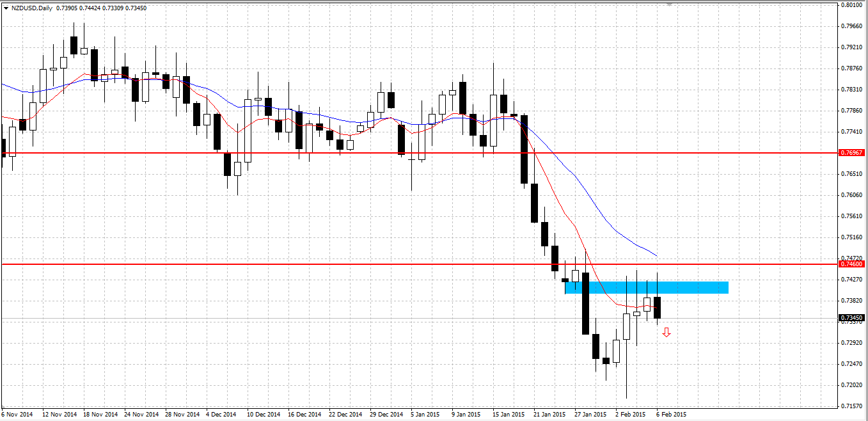Click the 9 Jan 2015 date label
868x421 pixels.
[466, 415]
